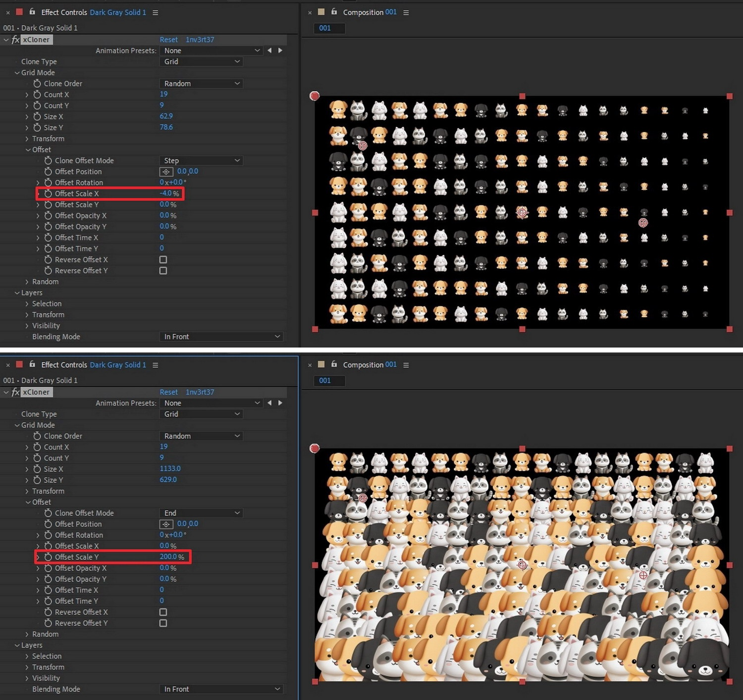Toggle Offset Opacity Y stopwatch in lower panel
The image size is (743, 700).
[x=48, y=579]
